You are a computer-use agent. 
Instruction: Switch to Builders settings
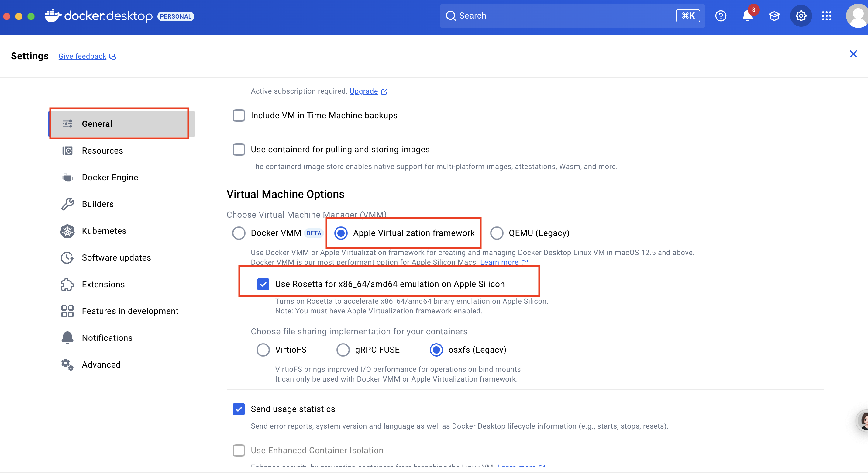click(122, 204)
